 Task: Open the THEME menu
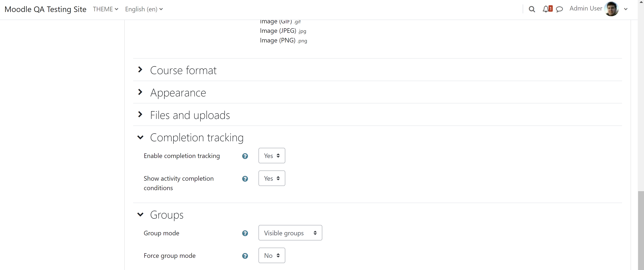tap(105, 9)
